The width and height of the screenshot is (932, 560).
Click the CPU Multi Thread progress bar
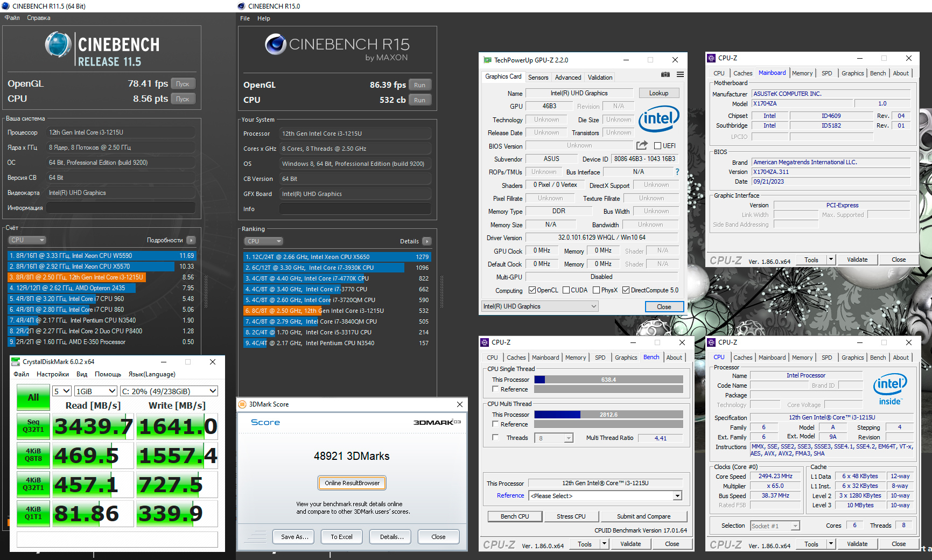tap(609, 414)
